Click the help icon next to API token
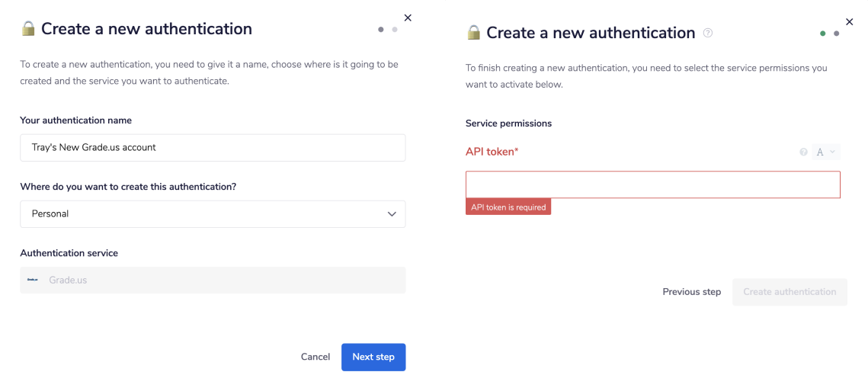This screenshot has width=868, height=388. pyautogui.click(x=803, y=152)
